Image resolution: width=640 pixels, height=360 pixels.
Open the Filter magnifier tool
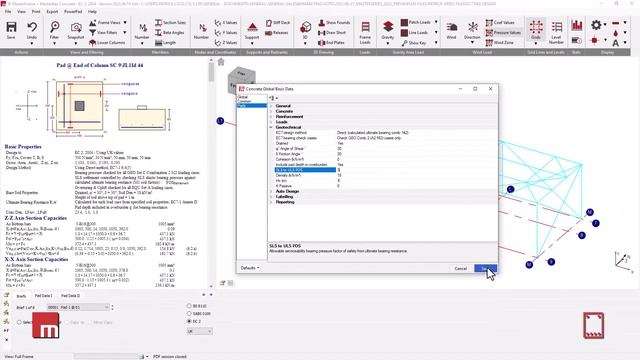(x=54, y=27)
